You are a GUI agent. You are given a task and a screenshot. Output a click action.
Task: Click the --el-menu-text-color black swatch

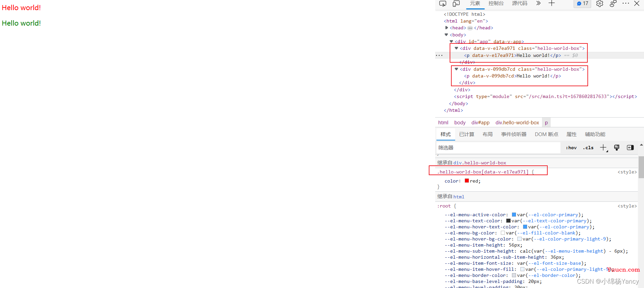click(508, 221)
